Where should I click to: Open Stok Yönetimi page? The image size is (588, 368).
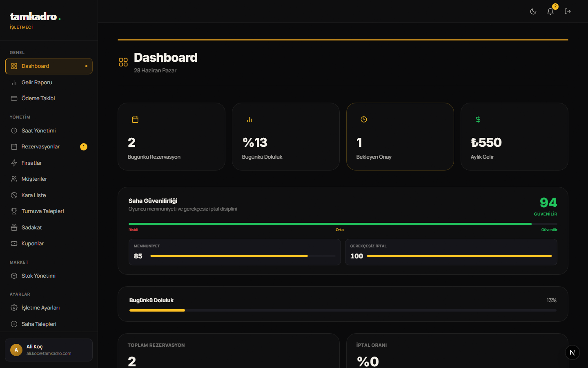[x=49, y=276]
